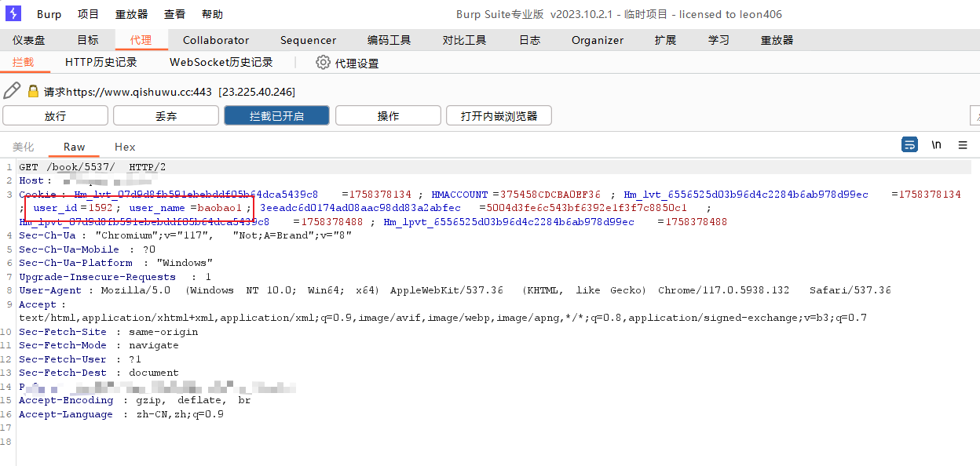Click the user_name value baobao1

pos(219,208)
